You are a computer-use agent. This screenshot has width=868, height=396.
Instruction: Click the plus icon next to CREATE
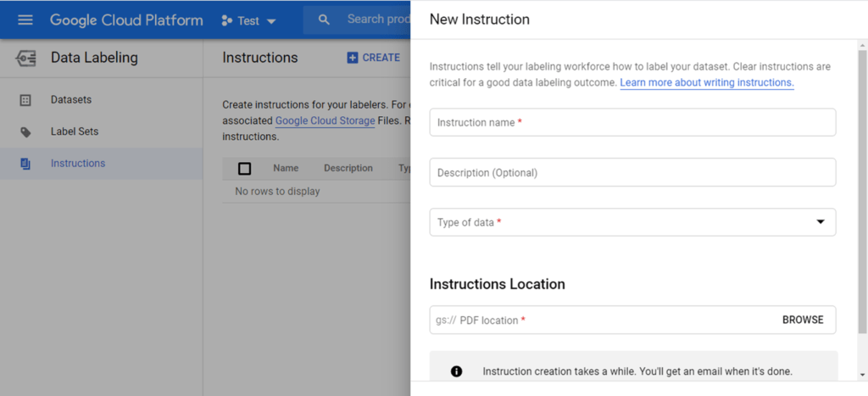point(352,58)
